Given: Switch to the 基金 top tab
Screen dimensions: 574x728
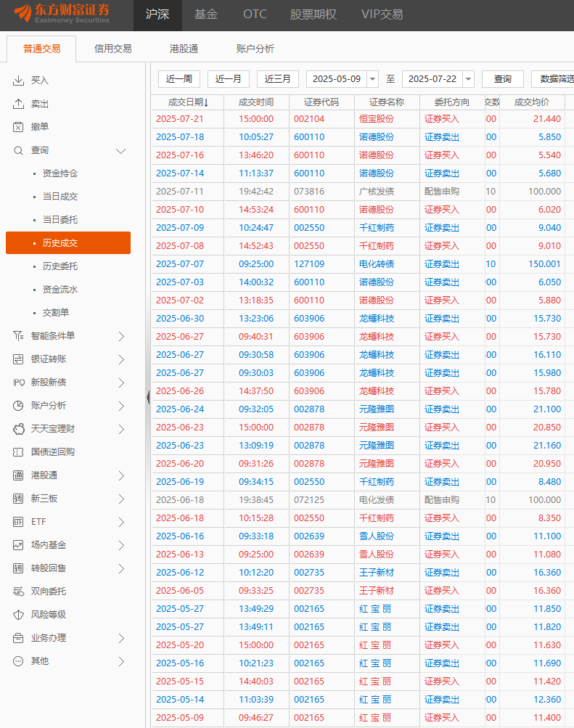Looking at the screenshot, I should tap(206, 15).
